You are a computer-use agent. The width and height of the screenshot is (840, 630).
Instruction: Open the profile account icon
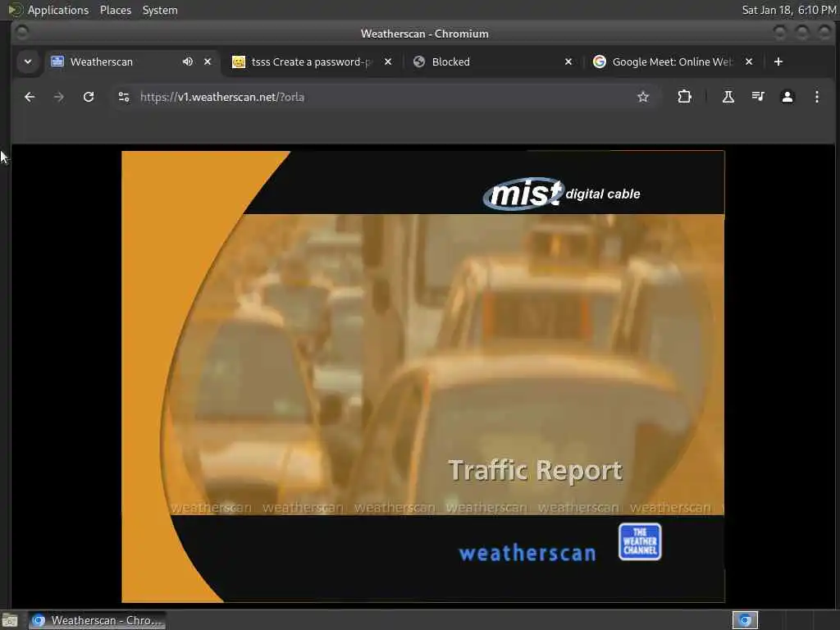787,97
